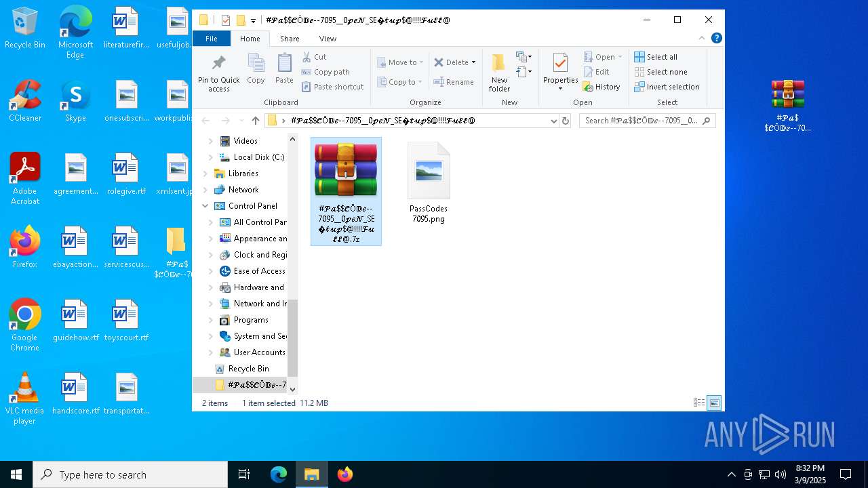The width and height of the screenshot is (868, 488).
Task: Select PassCodes 7095.png file
Action: pyautogui.click(x=429, y=183)
